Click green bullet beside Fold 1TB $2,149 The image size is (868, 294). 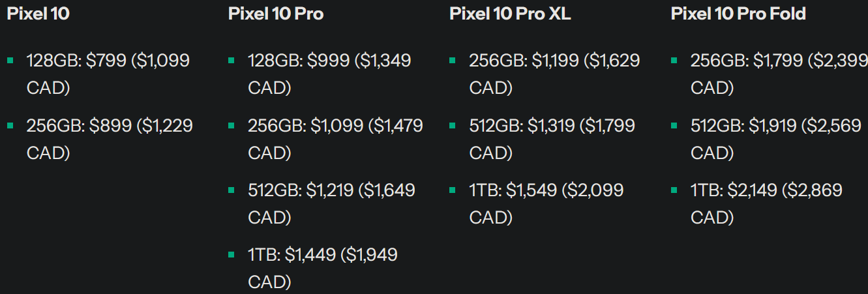tap(674, 190)
